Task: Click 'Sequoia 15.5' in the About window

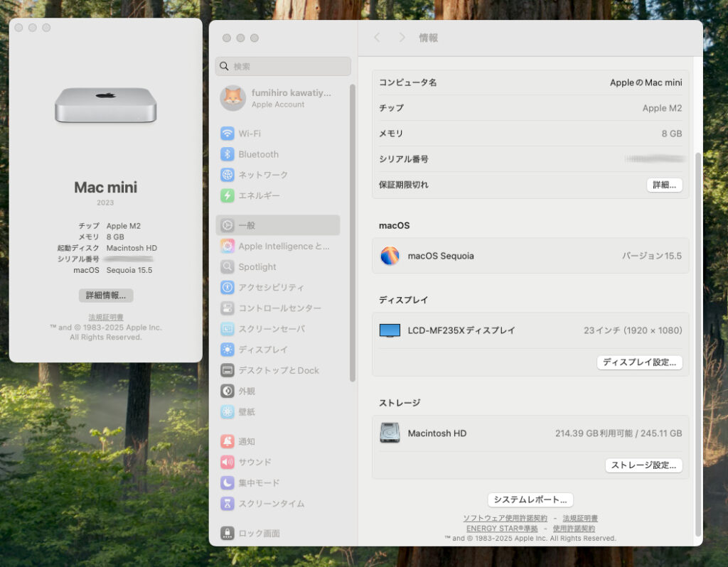Action: pos(129,270)
